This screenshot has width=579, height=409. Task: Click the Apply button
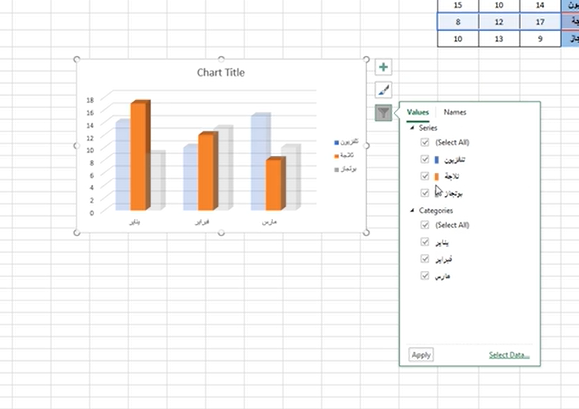point(421,355)
